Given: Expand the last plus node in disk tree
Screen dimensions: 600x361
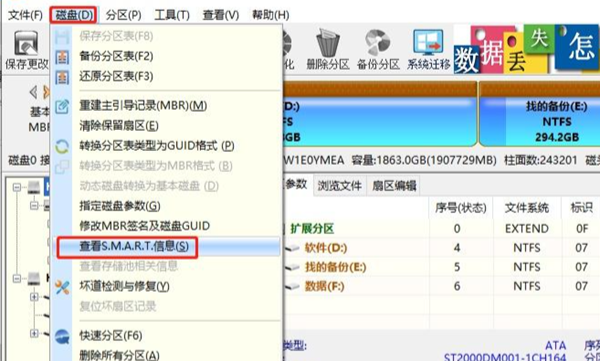Looking at the screenshot, I should 34,333.
